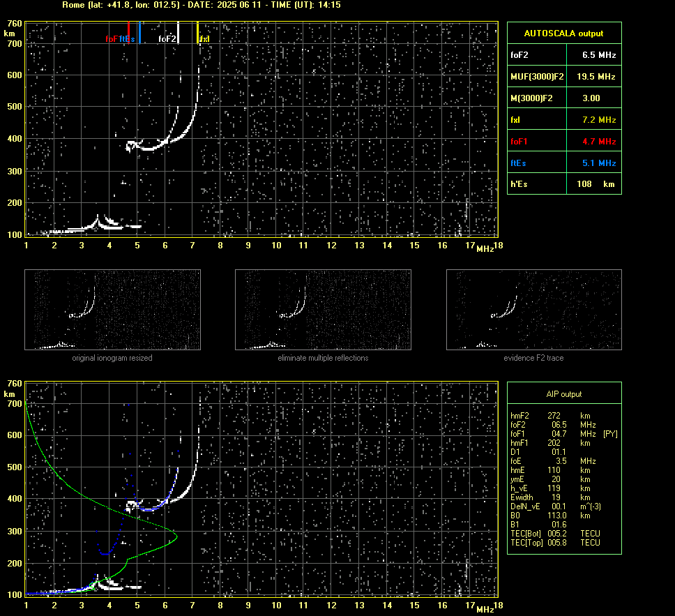
Task: Click the '3.00' value cell
Action: coord(594,98)
